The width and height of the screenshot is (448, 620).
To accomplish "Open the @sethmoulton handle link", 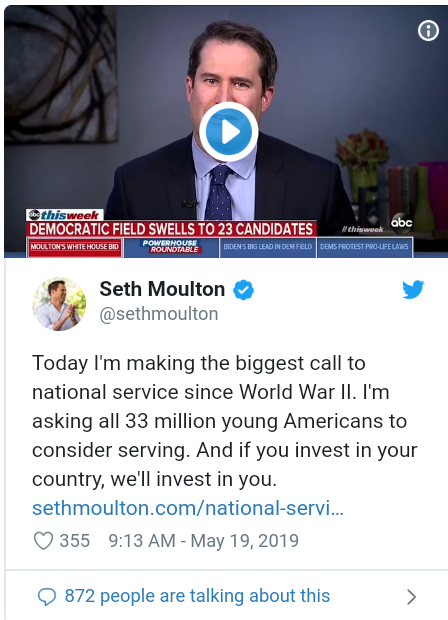I will (x=159, y=314).
